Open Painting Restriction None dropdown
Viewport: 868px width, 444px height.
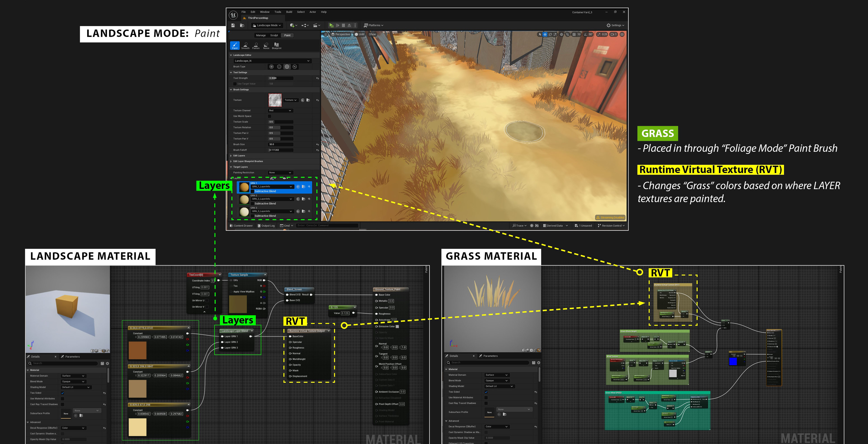point(280,173)
